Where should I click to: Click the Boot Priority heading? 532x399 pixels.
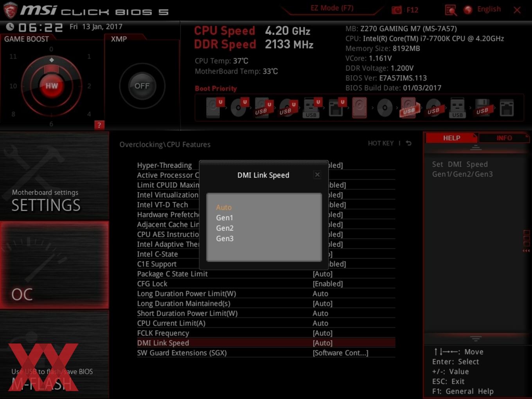(x=216, y=88)
